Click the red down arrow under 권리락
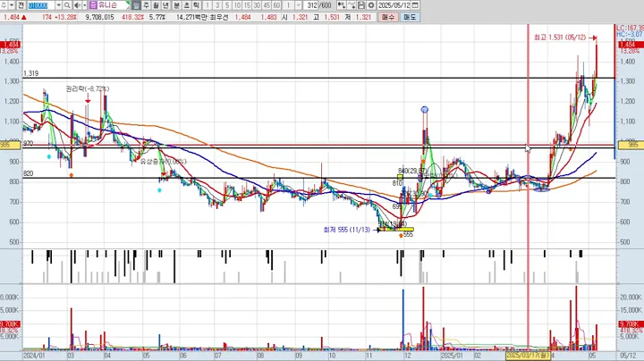The height and width of the screenshot is (361, 644). [88, 99]
